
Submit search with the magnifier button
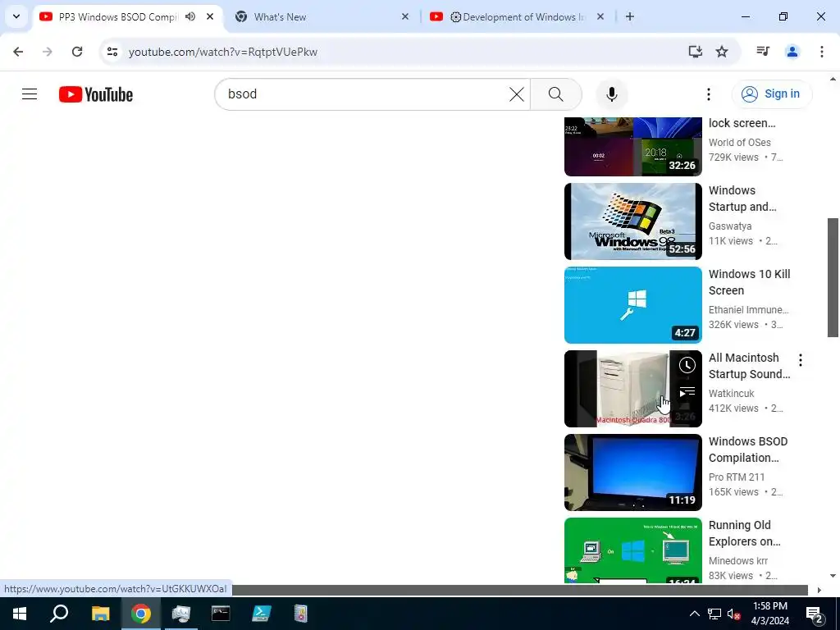(x=555, y=94)
